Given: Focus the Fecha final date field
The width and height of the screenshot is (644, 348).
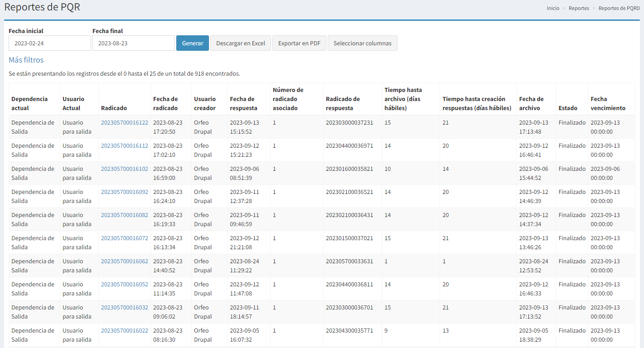Looking at the screenshot, I should click(x=134, y=43).
